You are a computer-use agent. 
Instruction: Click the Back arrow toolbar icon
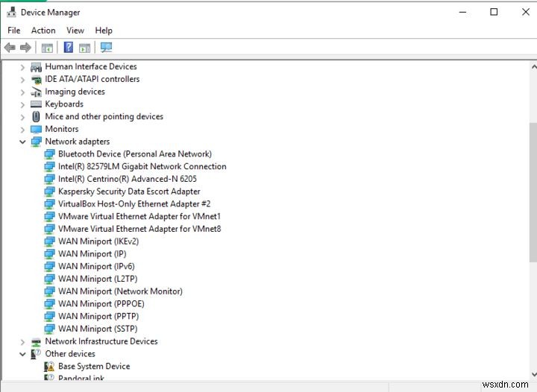[10, 48]
